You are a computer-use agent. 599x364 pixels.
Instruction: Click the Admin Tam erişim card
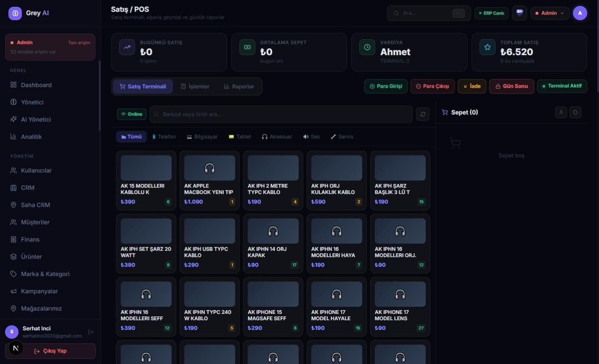(50, 47)
